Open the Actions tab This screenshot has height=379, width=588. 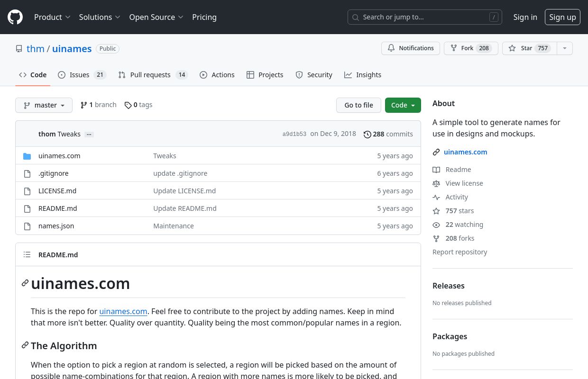[x=217, y=75]
